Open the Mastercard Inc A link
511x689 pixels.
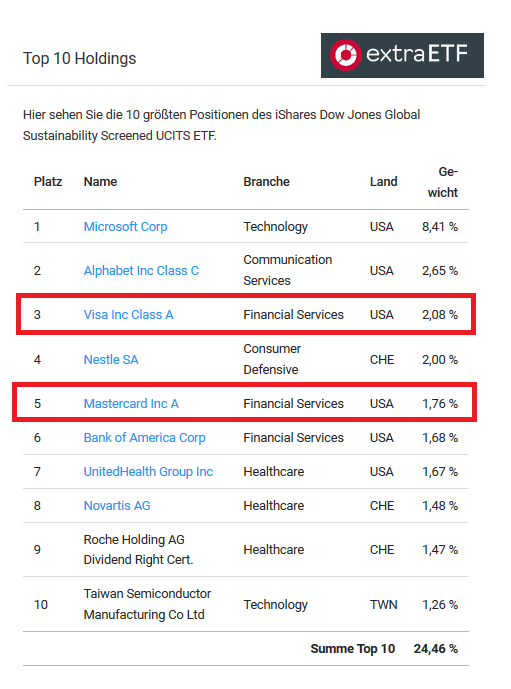[131, 403]
